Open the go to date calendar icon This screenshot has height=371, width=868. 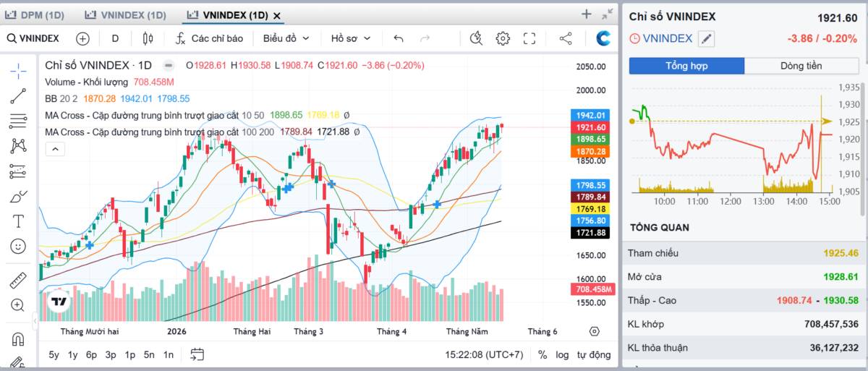197,354
